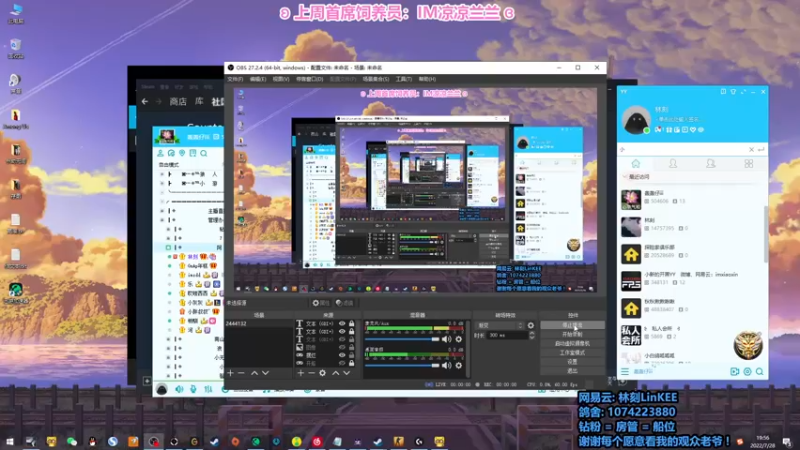Image resolution: width=800 pixels, height=450 pixels.
Task: Click 工作室模式 in OBS controls
Action: coord(572,353)
